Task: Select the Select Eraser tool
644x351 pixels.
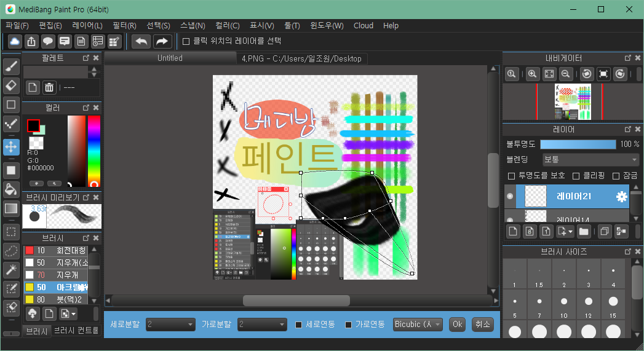Action: 11,307
